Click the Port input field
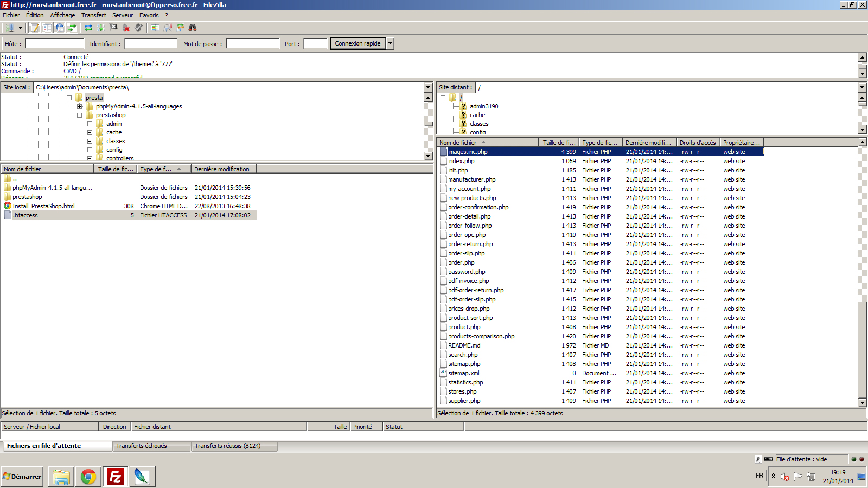 tap(315, 44)
